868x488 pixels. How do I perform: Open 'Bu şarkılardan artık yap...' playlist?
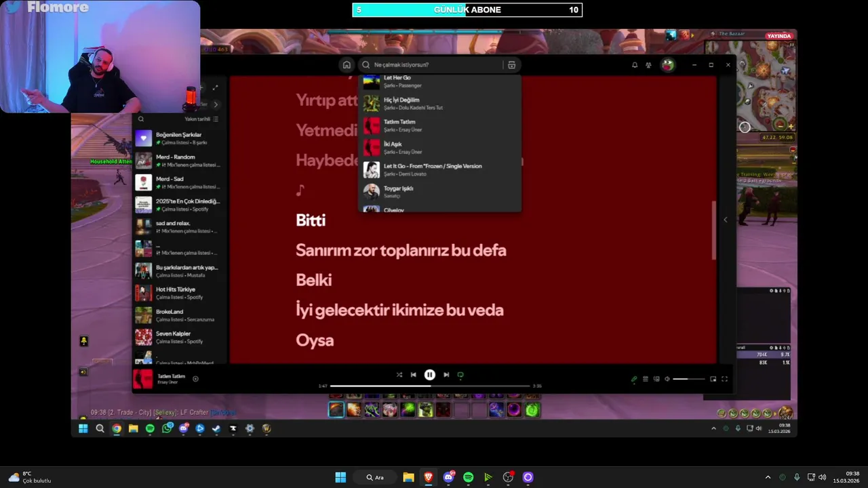pos(179,271)
